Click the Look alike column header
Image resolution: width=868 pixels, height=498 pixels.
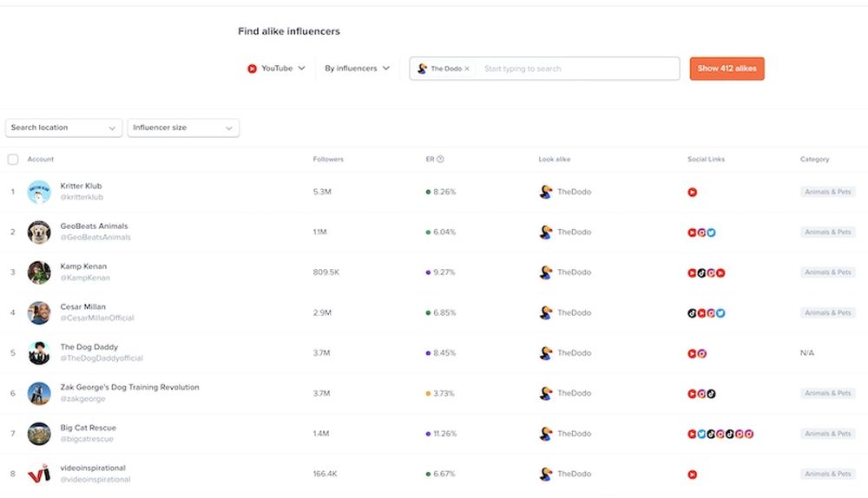pyautogui.click(x=554, y=160)
